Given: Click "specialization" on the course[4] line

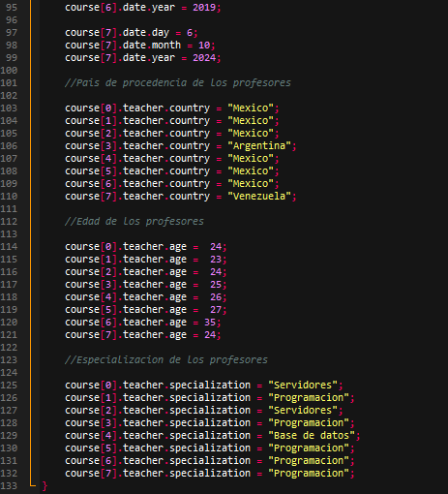Looking at the screenshot, I should tap(210, 436).
